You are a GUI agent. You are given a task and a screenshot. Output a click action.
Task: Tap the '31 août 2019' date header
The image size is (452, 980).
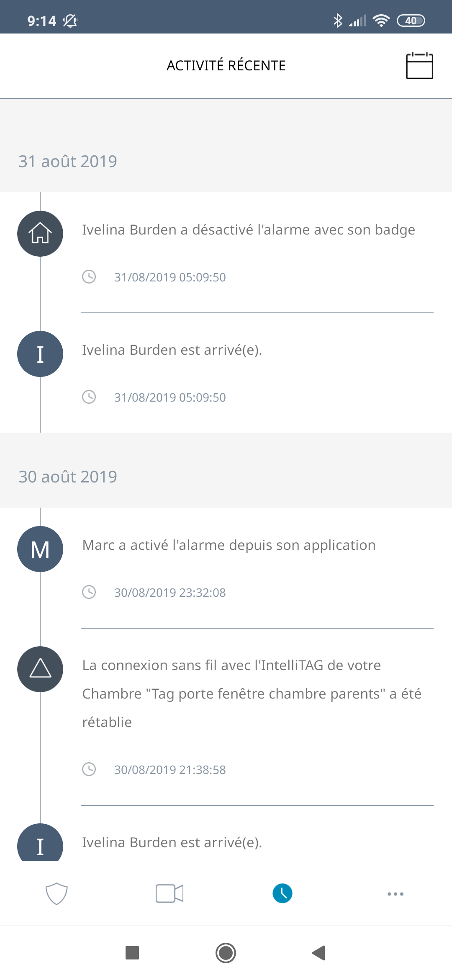68,161
